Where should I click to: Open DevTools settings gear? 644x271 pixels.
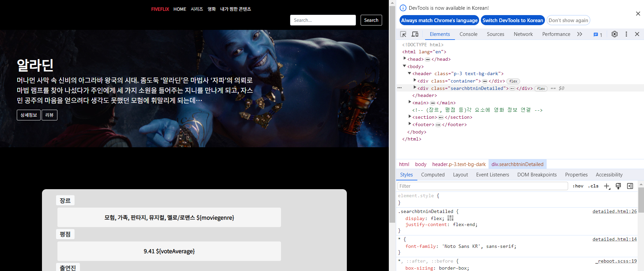click(614, 34)
